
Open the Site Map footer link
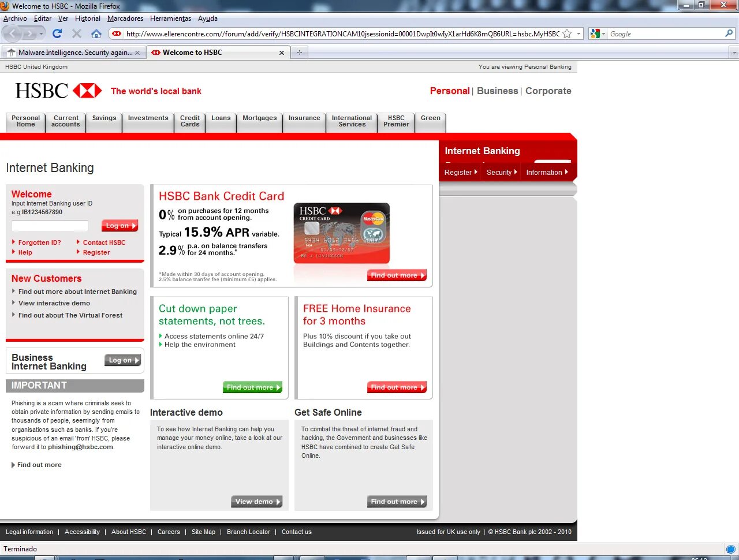(203, 532)
